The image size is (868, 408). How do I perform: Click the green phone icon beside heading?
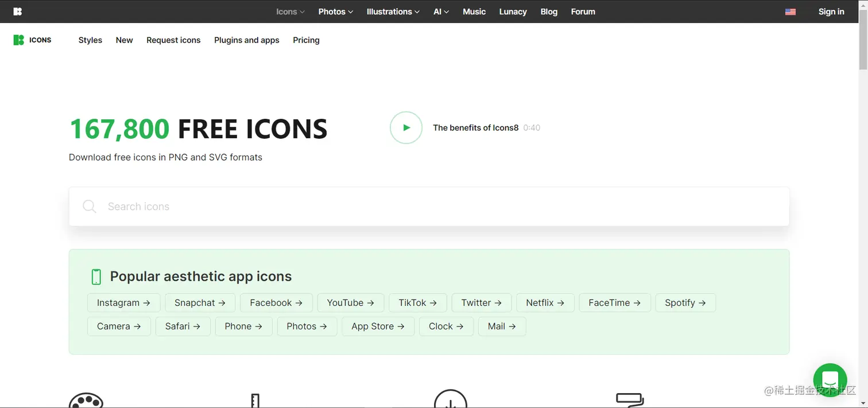click(x=96, y=277)
